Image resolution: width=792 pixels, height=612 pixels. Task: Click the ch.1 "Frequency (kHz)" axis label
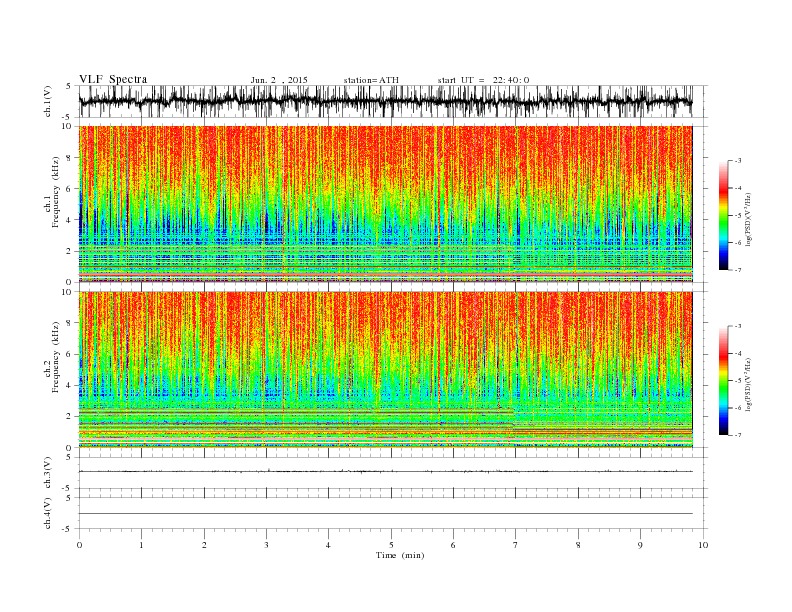pos(56,192)
